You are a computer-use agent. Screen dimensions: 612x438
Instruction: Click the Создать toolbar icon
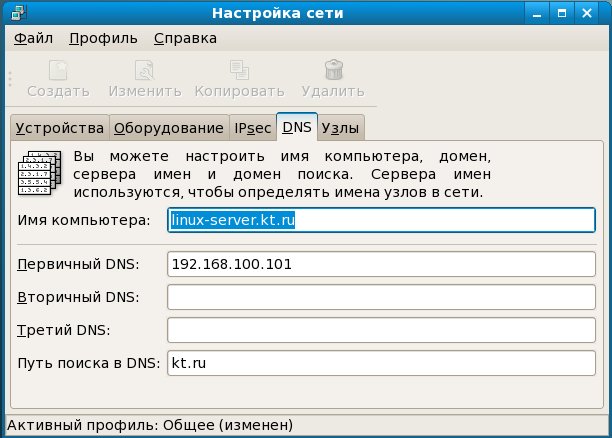coord(58,71)
